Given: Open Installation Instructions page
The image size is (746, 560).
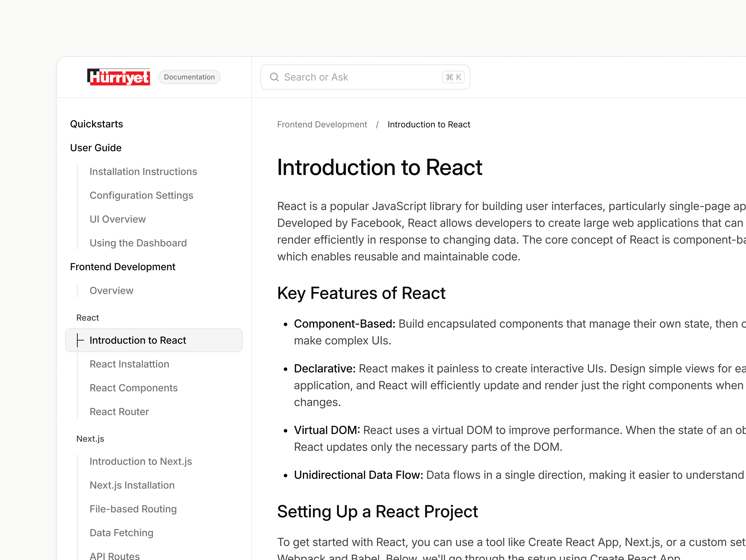Looking at the screenshot, I should click(x=143, y=171).
